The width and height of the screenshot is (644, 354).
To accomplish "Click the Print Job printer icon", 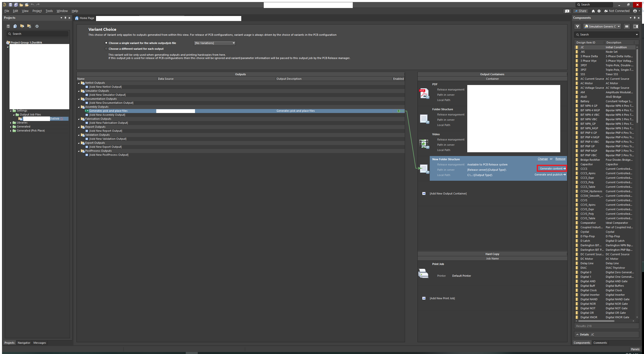I will [423, 273].
